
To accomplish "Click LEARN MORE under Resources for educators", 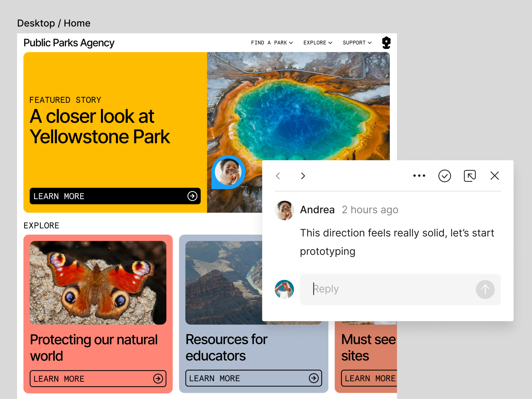I will coord(253,378).
